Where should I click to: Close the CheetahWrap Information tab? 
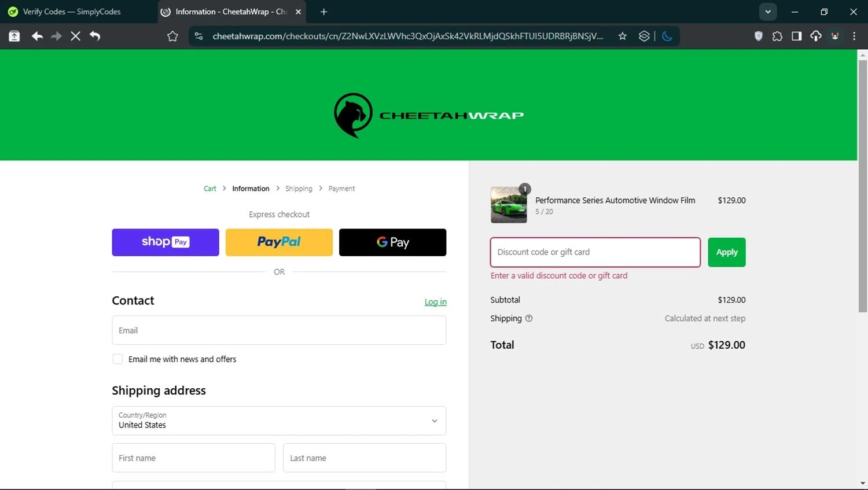(x=299, y=12)
